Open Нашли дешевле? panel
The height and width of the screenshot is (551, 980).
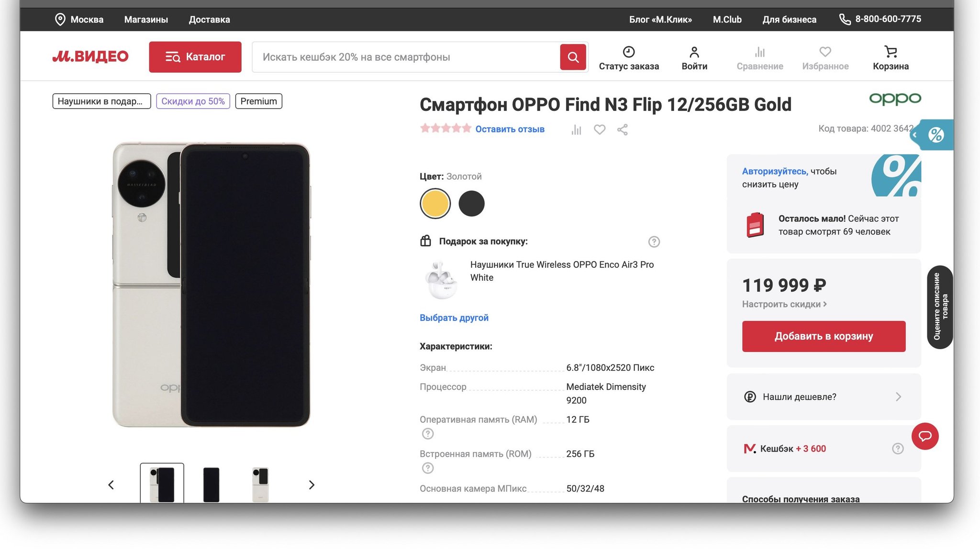tap(824, 397)
